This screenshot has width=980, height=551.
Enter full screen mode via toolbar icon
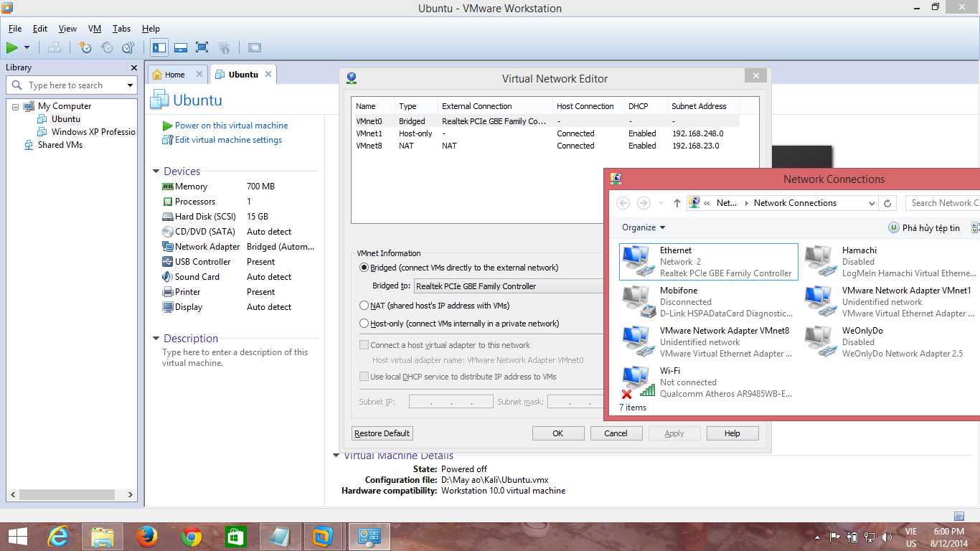[x=202, y=47]
